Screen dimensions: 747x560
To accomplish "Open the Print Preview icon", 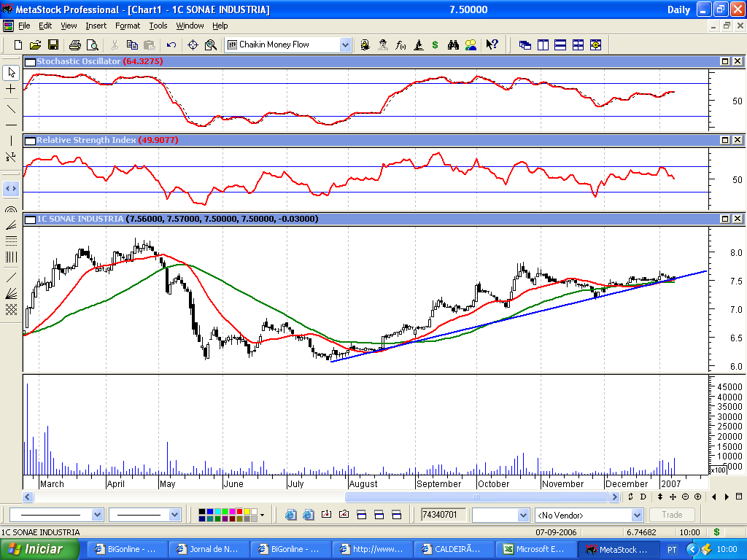I will pyautogui.click(x=91, y=45).
